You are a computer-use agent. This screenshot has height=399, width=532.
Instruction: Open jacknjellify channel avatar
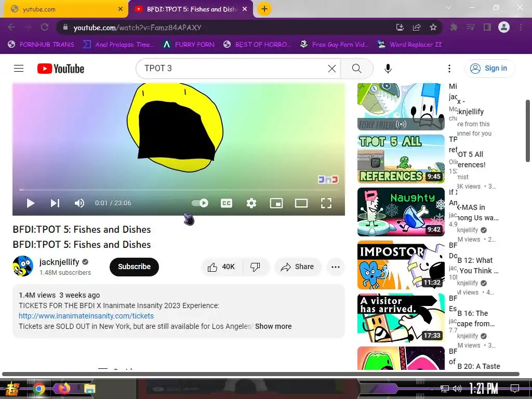(23, 266)
